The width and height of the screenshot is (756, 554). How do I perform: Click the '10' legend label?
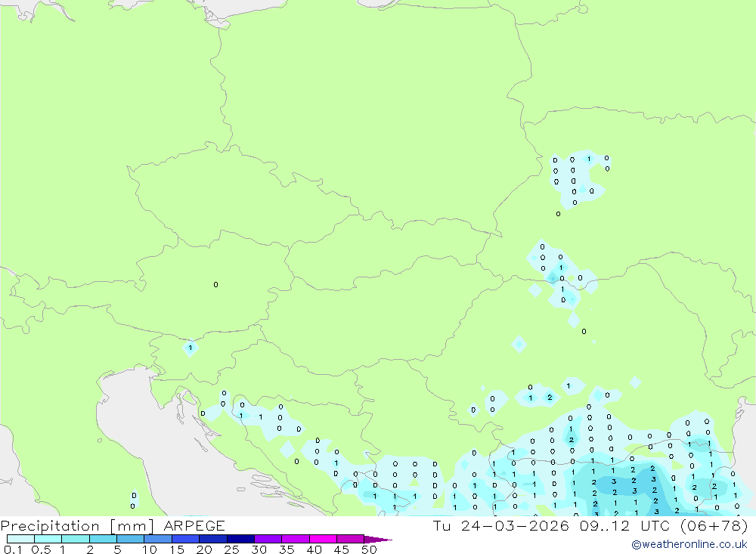tap(150, 549)
